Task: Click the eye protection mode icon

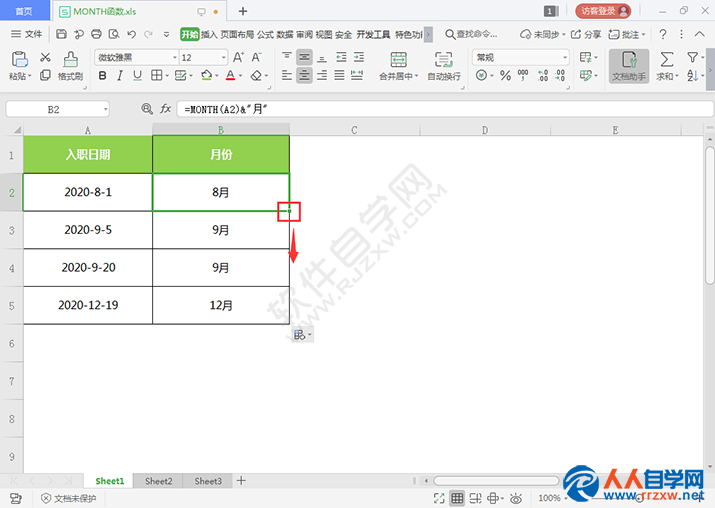Action: (x=516, y=498)
